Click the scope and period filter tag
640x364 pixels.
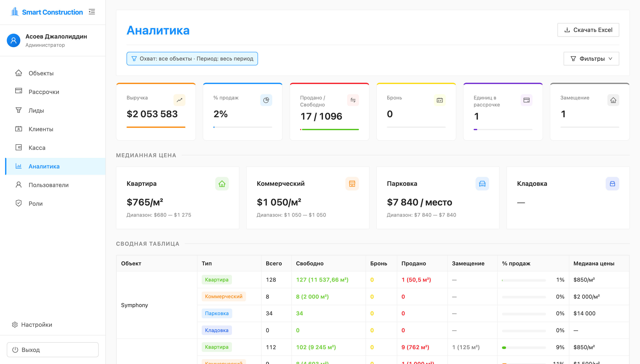click(192, 58)
